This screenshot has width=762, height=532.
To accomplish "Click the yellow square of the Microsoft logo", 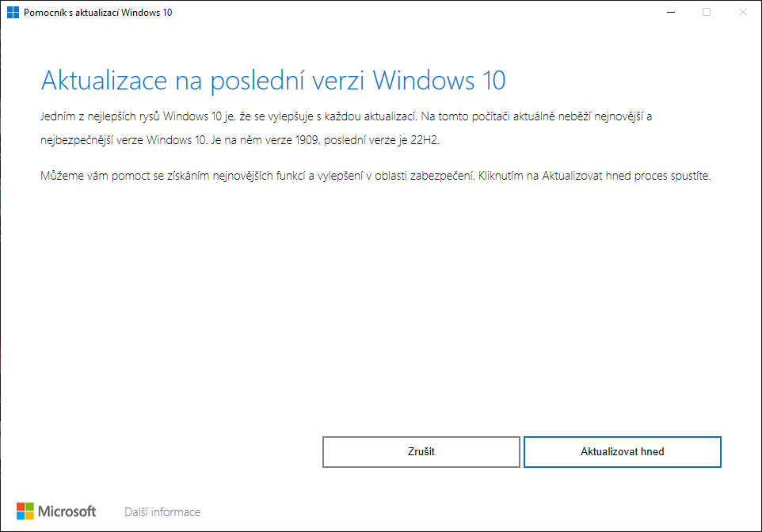I will tap(30, 516).
